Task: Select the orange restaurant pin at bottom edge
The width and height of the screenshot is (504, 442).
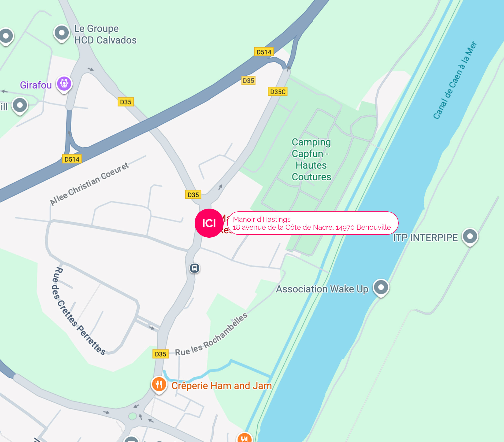Action: (244, 437)
